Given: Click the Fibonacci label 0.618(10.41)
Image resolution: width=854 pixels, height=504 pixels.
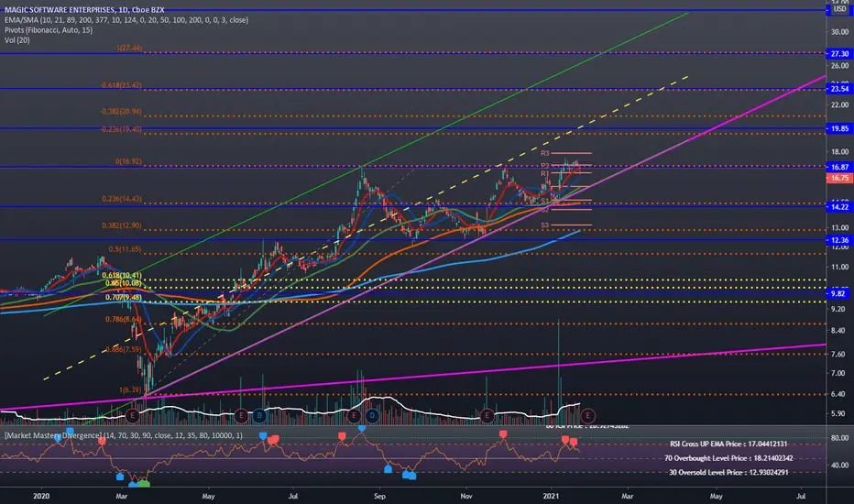Looking at the screenshot, I should click(x=122, y=276).
